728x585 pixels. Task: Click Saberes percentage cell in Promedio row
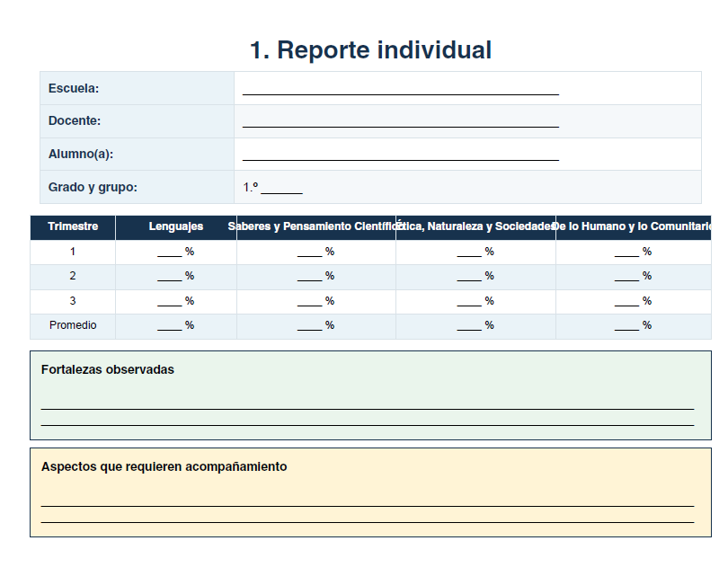[x=316, y=325]
